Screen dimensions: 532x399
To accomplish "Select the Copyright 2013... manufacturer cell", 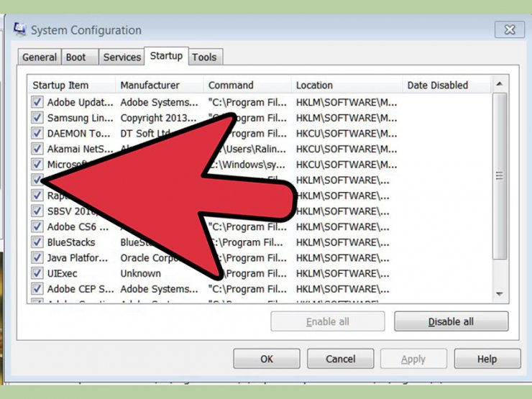I will [x=158, y=118].
